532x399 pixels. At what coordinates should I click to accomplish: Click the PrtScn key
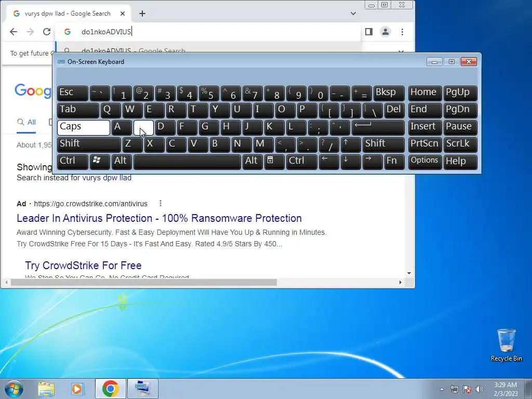pyautogui.click(x=425, y=144)
